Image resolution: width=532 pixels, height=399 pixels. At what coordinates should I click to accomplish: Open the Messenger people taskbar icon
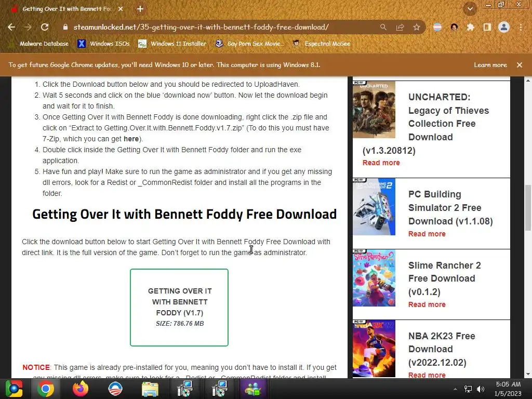click(x=253, y=389)
